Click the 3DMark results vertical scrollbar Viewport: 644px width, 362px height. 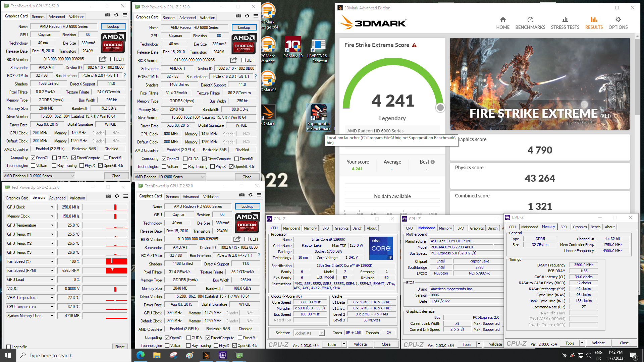pyautogui.click(x=638, y=77)
